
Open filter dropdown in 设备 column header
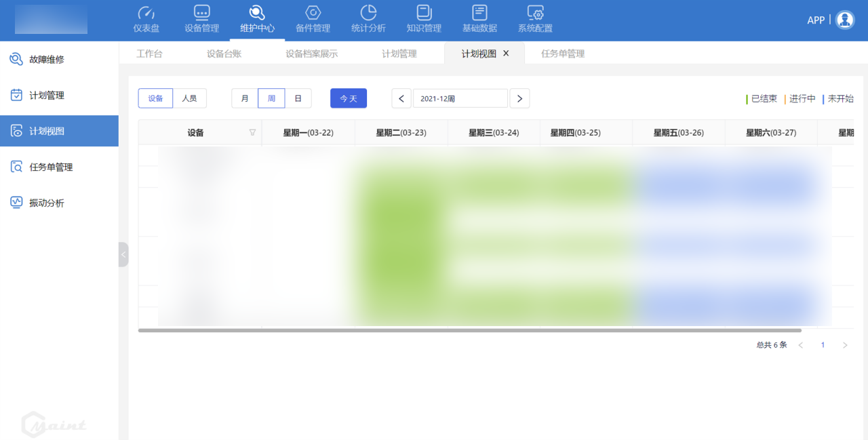click(x=252, y=133)
